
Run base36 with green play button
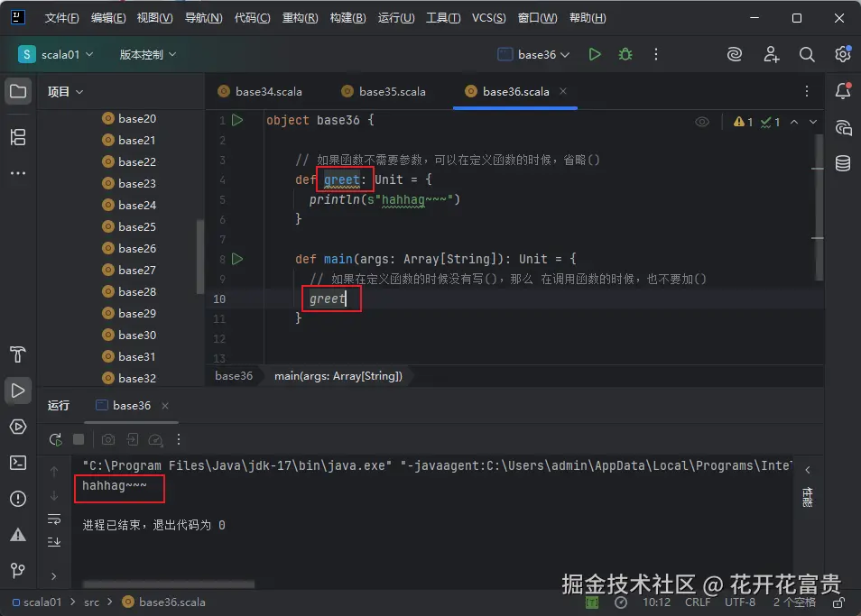click(594, 54)
